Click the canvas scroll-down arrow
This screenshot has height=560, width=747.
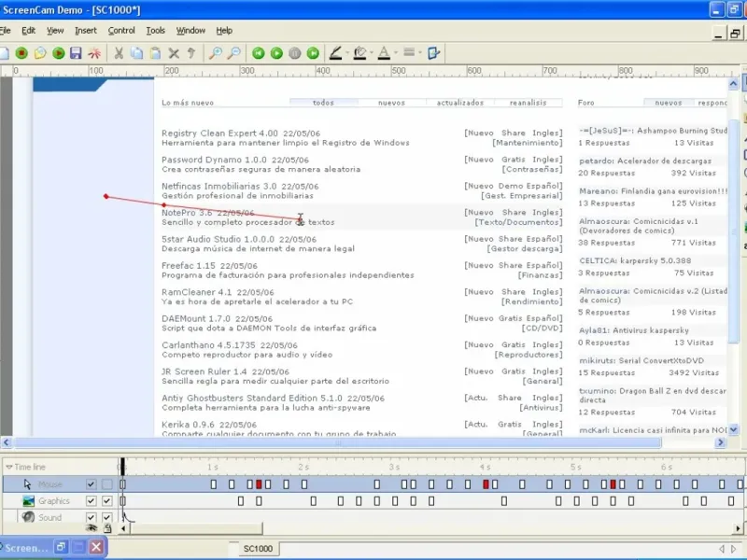pyautogui.click(x=733, y=429)
